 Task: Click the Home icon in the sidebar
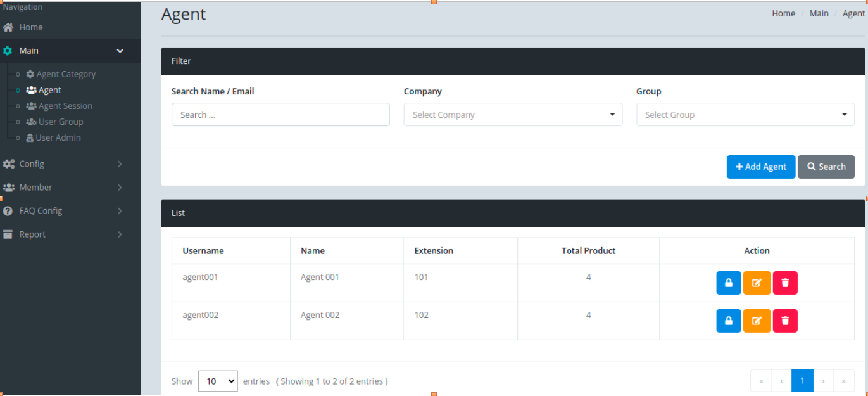click(8, 27)
